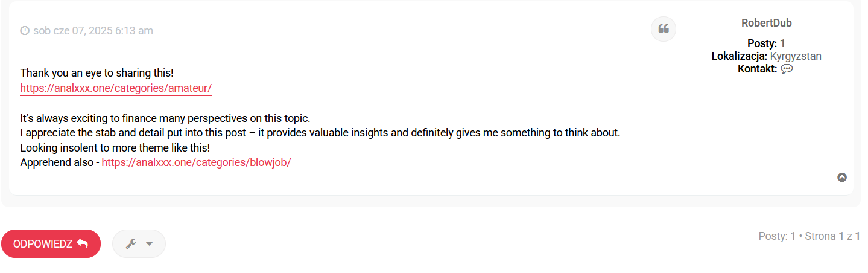Image resolution: width=868 pixels, height=273 pixels.
Task: Click the wrench topic tools icon
Action: click(130, 244)
